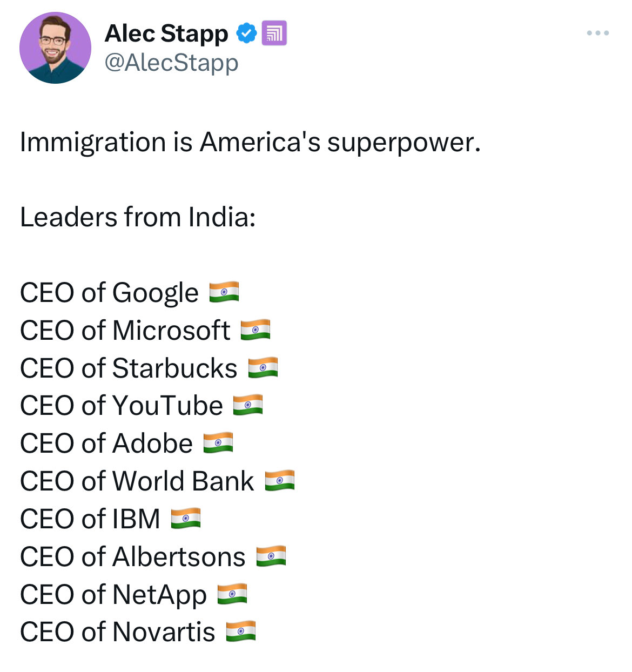The height and width of the screenshot is (672, 632).
Task: Click the India flag next to IBM
Action: (x=186, y=519)
